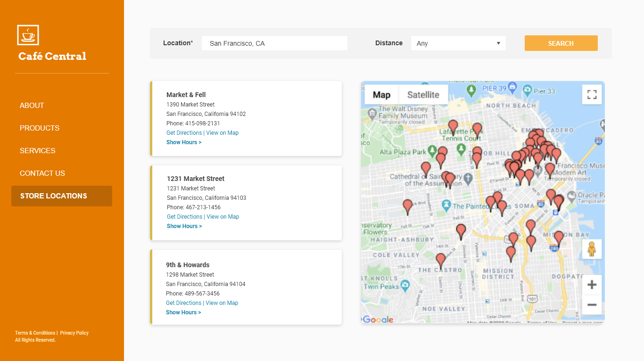Zoom out on the map

coord(592,305)
